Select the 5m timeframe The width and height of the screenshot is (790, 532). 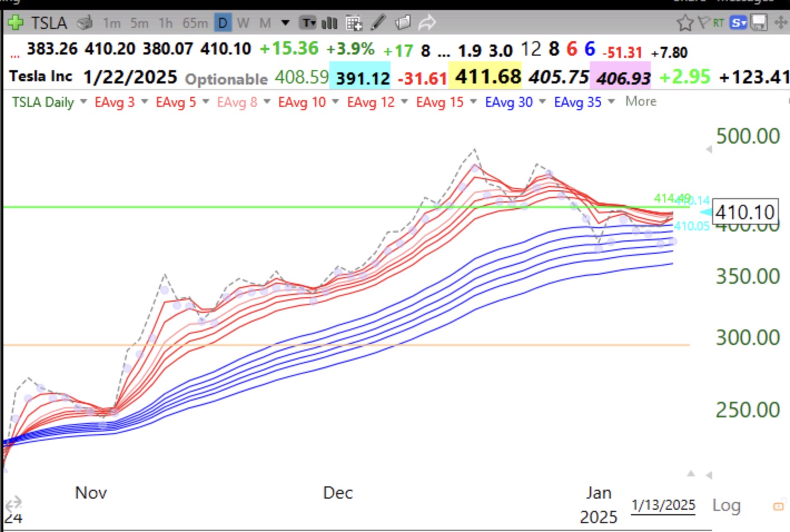coord(140,23)
